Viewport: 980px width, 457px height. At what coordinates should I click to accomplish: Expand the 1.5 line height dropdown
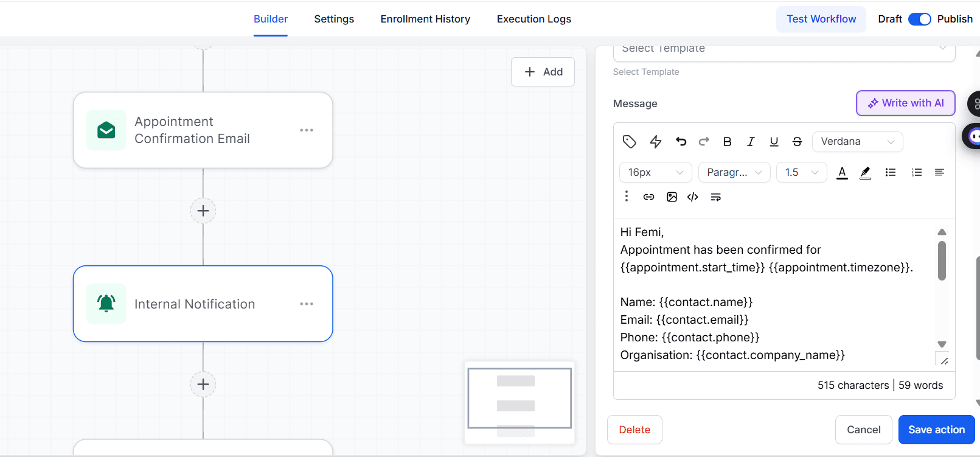(801, 172)
